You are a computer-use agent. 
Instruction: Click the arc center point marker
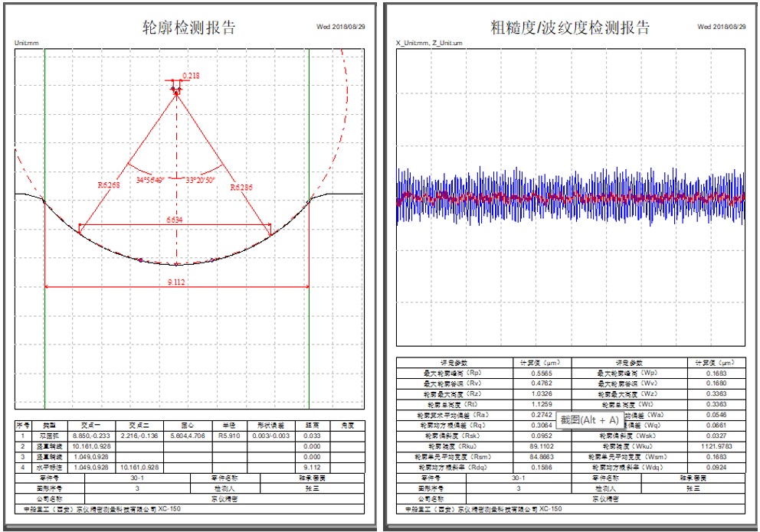(x=177, y=91)
